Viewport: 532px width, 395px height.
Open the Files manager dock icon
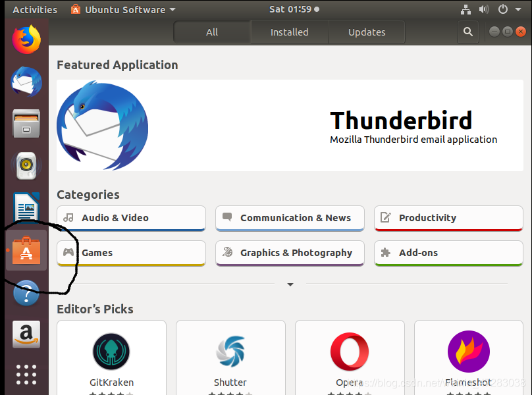point(26,124)
